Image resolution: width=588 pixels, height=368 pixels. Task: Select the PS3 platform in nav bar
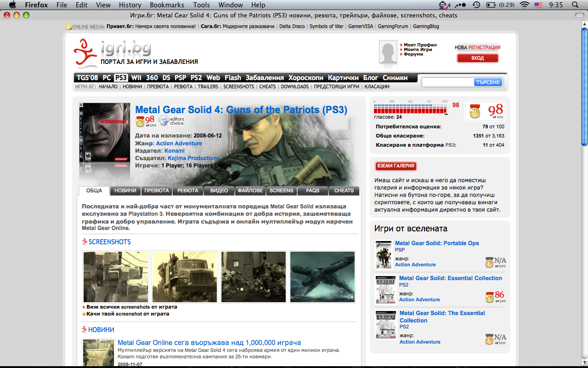(x=121, y=78)
